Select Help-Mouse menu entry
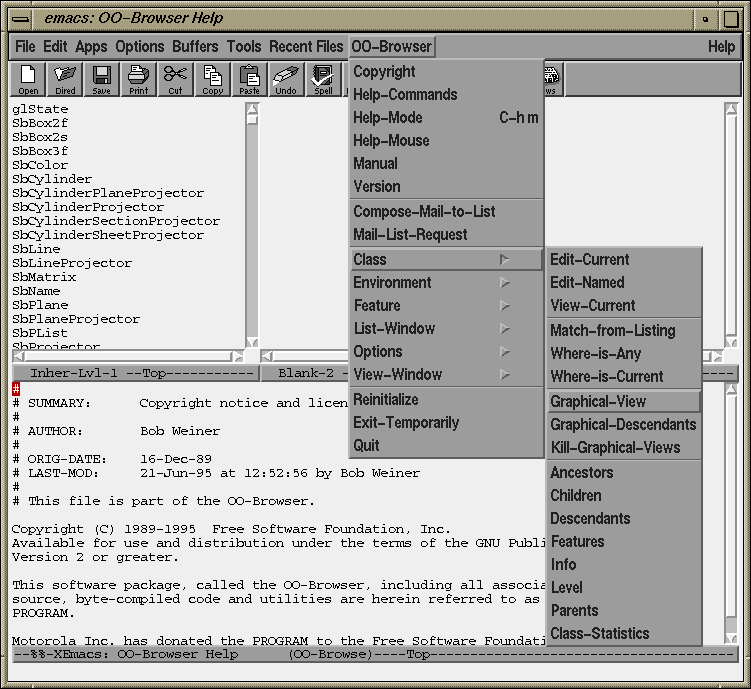 point(447,141)
